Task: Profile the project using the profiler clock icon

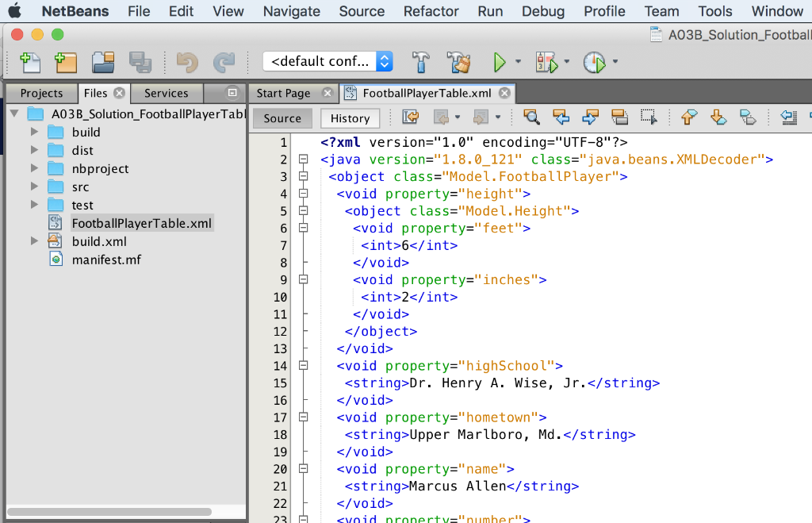Action: 594,62
